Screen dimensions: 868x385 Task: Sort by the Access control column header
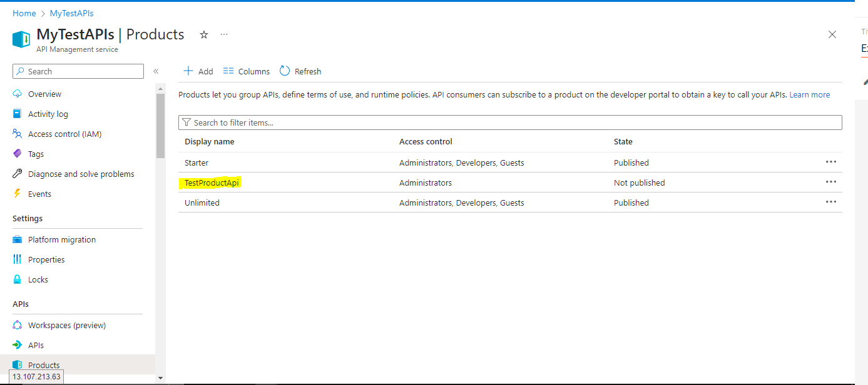tap(426, 142)
